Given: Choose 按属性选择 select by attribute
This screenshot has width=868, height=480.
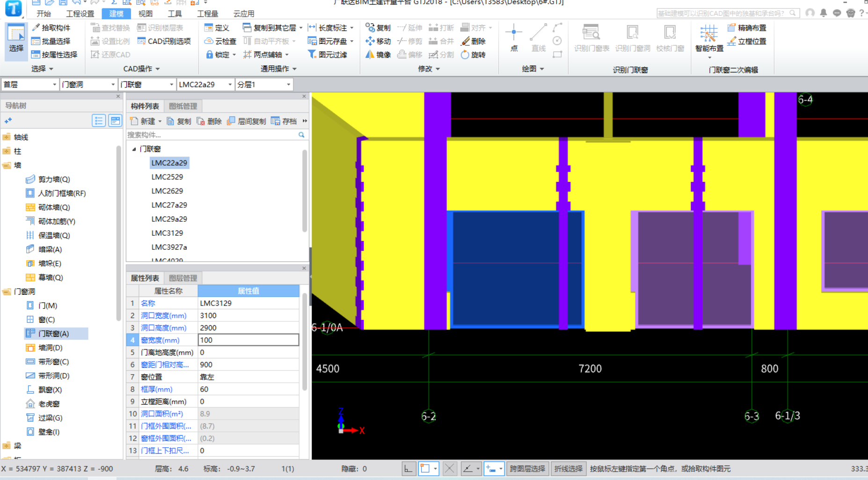Looking at the screenshot, I should [x=54, y=55].
